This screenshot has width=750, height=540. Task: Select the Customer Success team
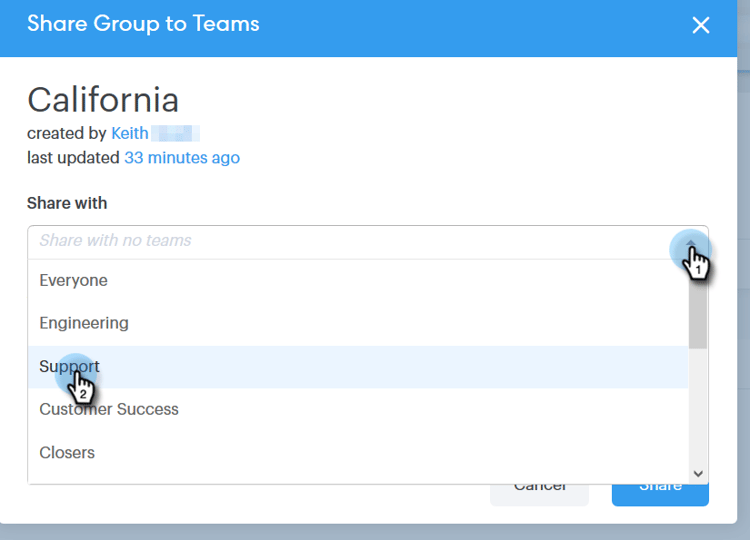(x=108, y=409)
